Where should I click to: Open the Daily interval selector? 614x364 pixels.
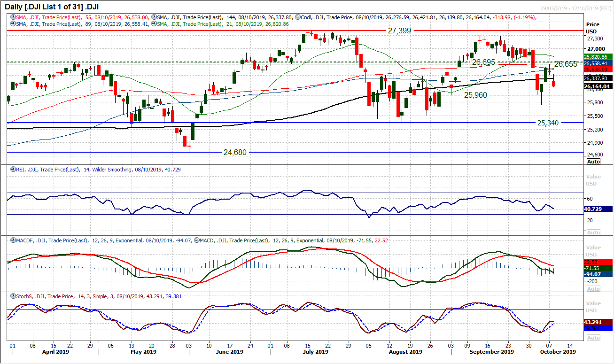(x=13, y=6)
